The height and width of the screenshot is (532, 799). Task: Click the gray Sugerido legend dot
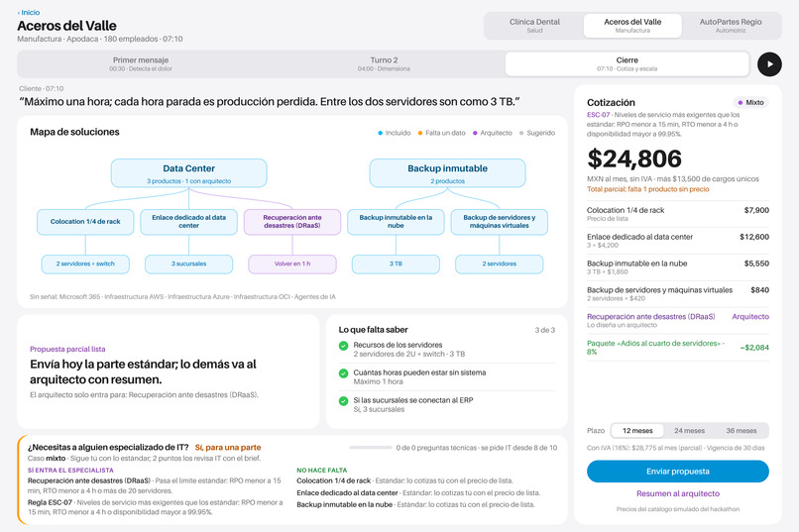coord(521,133)
